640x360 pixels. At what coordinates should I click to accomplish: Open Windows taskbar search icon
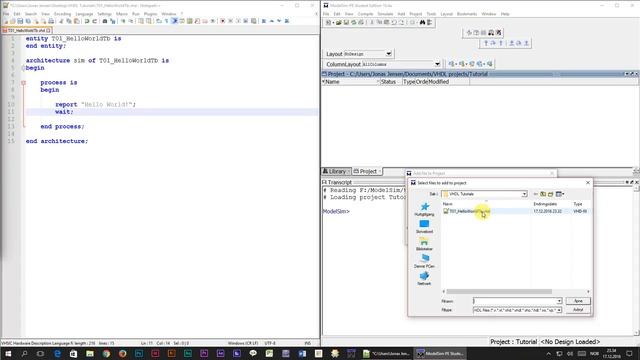pyautogui.click(x=24, y=353)
